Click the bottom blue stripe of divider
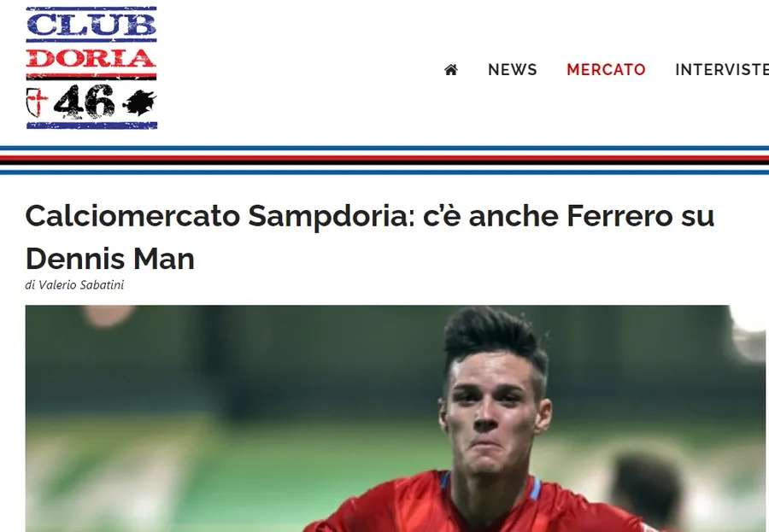769x532 pixels. (384, 172)
